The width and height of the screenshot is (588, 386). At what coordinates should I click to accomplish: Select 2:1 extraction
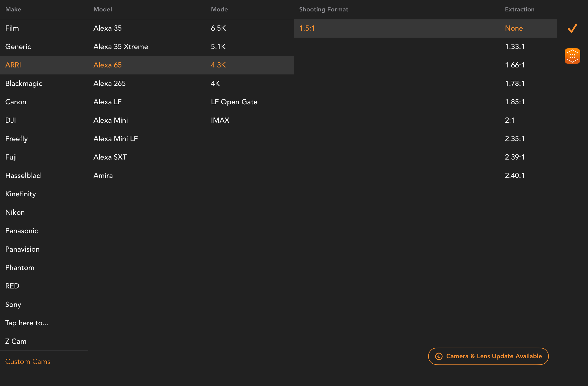[x=528, y=120]
